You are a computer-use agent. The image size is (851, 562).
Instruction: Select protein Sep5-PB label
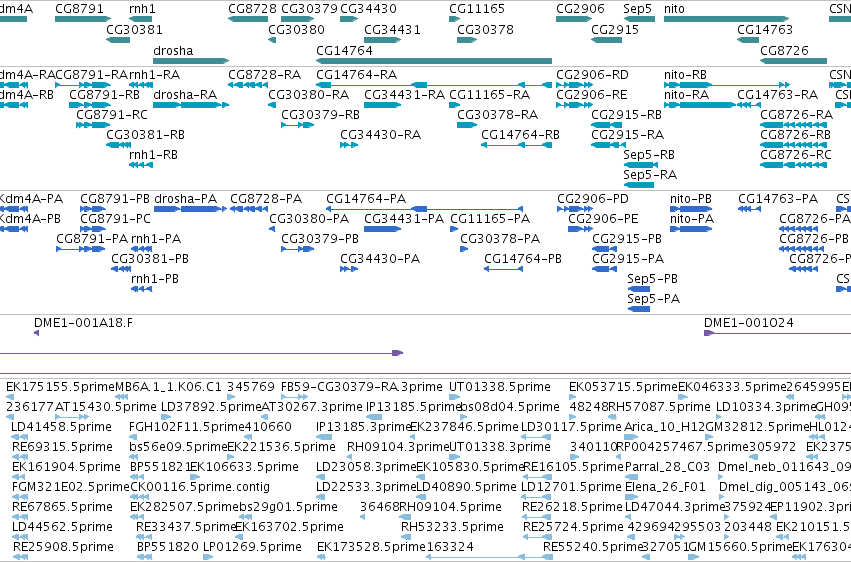[x=652, y=279]
